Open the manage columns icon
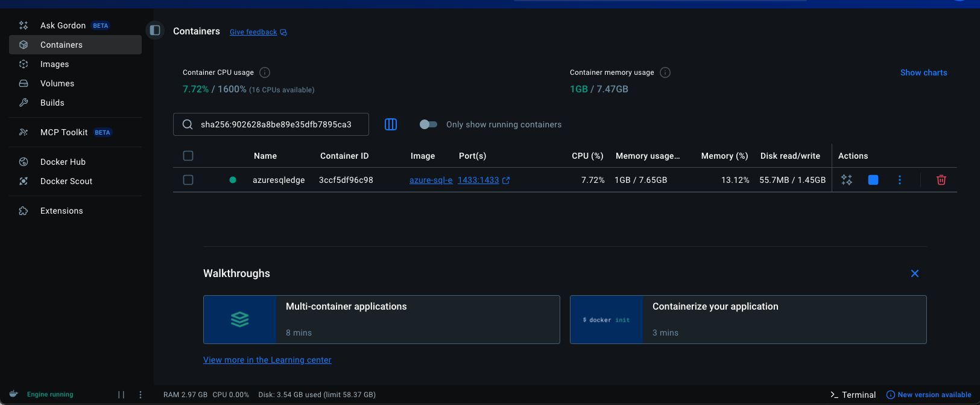This screenshot has height=405, width=980. click(391, 124)
